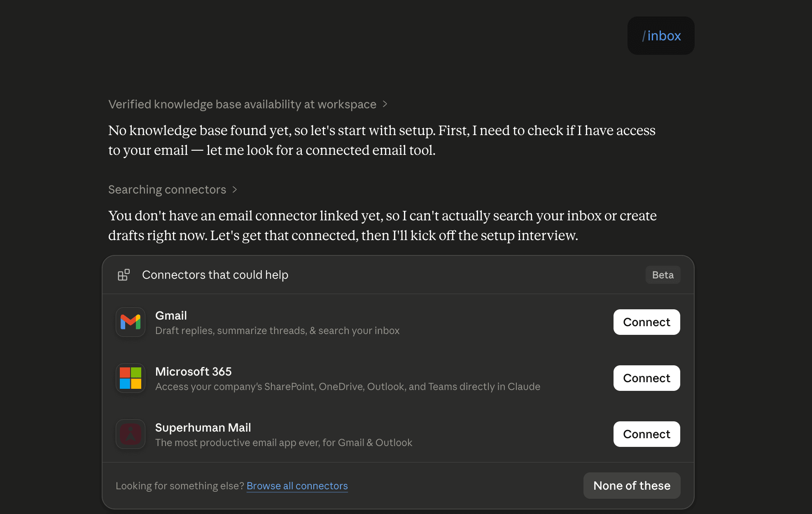The height and width of the screenshot is (514, 812).
Task: Click Superhuman Mail title text
Action: (203, 428)
